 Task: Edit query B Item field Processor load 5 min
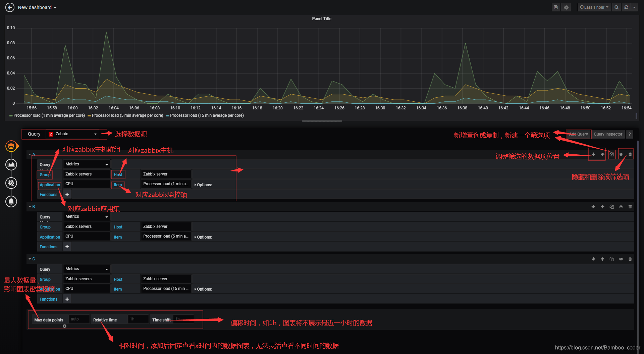[166, 236]
